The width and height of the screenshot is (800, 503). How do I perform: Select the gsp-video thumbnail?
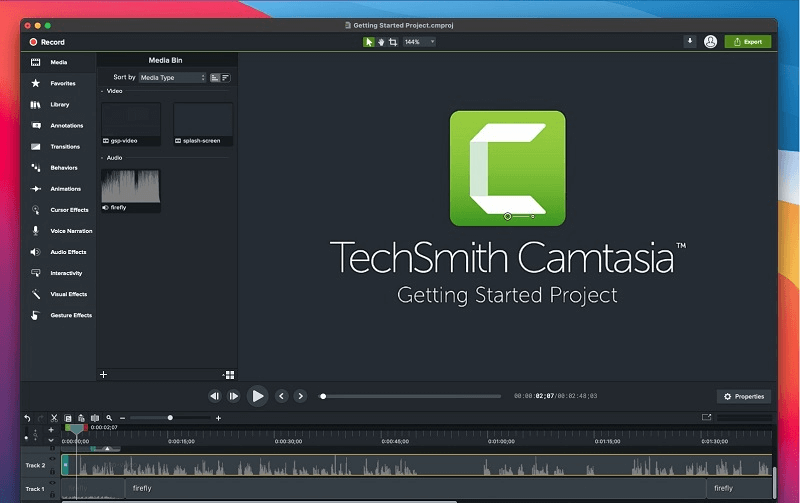[x=131, y=124]
